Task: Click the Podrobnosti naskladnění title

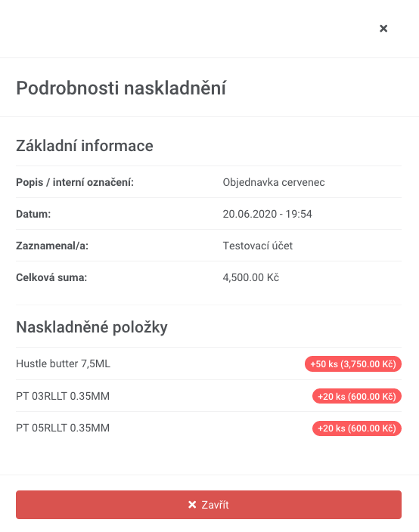Action: pyautogui.click(x=121, y=88)
